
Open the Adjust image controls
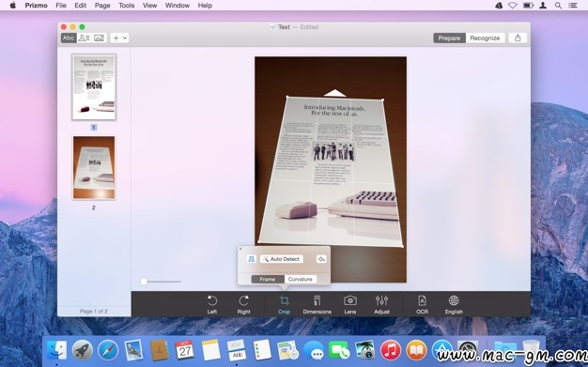381,304
